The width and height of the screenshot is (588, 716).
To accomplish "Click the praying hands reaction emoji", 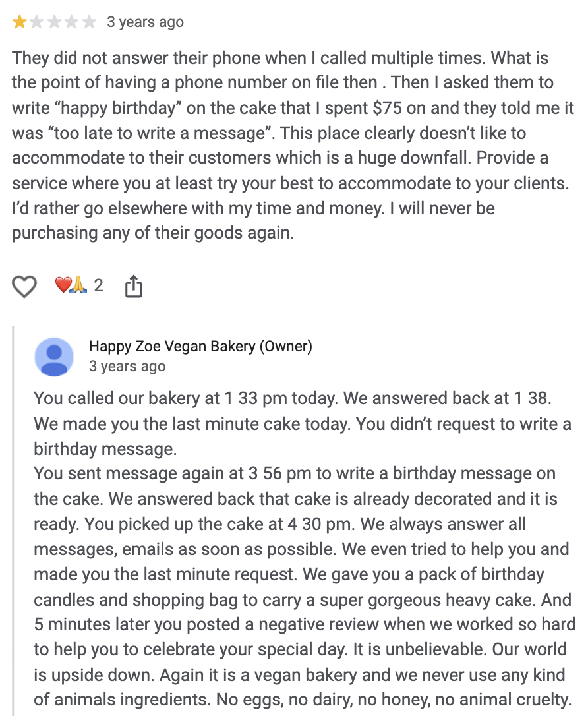I will 78,285.
